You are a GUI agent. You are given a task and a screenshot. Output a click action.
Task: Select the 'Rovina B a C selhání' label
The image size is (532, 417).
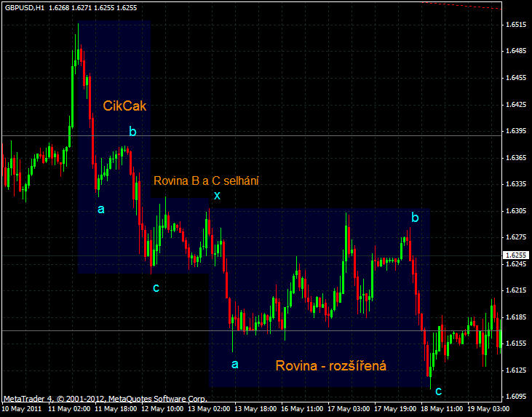(x=206, y=181)
